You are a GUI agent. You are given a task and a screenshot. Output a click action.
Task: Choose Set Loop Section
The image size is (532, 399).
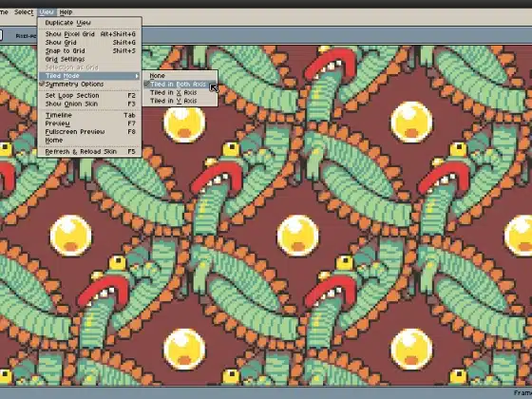pyautogui.click(x=89, y=96)
